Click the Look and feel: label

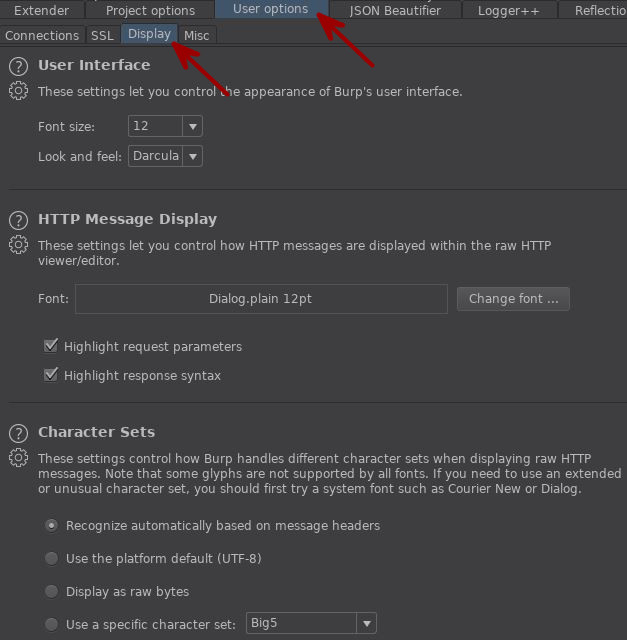click(80, 156)
